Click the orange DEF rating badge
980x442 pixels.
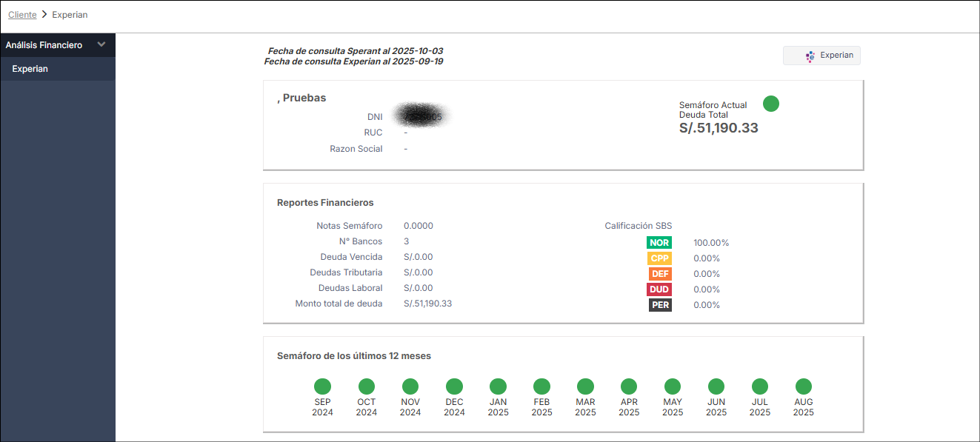click(x=659, y=274)
